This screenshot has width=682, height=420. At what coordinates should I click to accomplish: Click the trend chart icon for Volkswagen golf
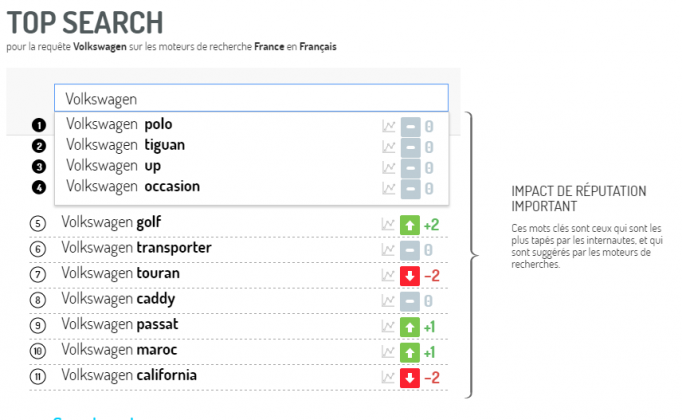click(389, 224)
